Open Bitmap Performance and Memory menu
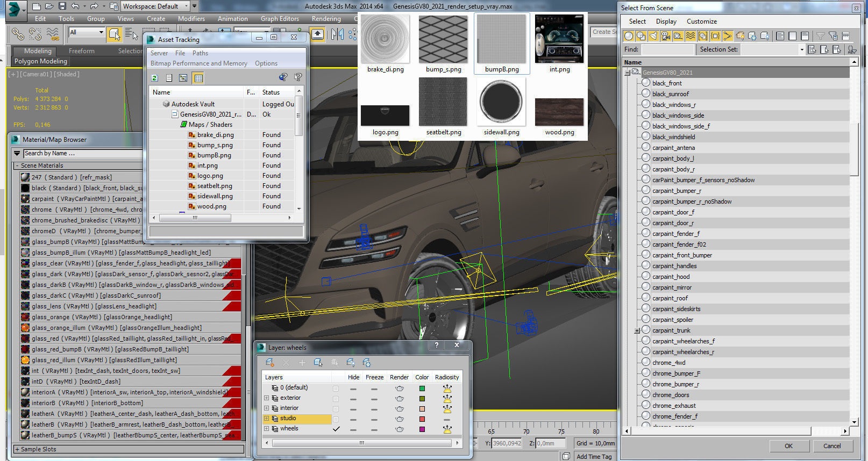Viewport: 868px width, 461px height. [199, 63]
